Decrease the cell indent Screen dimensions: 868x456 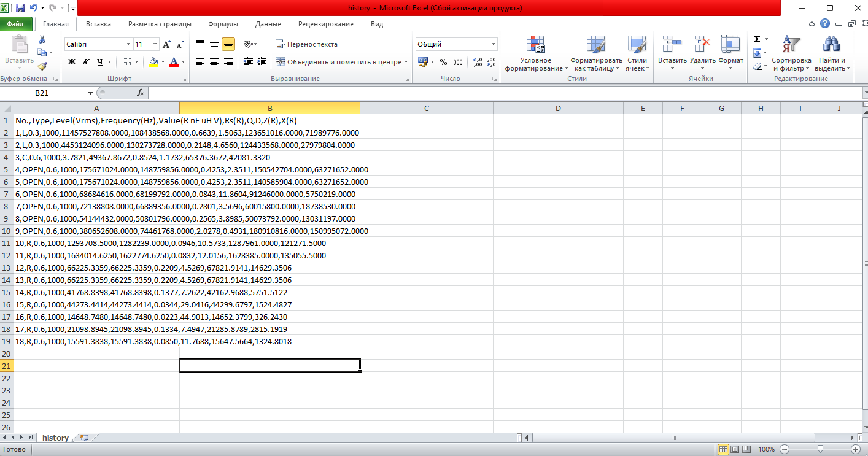pos(249,62)
